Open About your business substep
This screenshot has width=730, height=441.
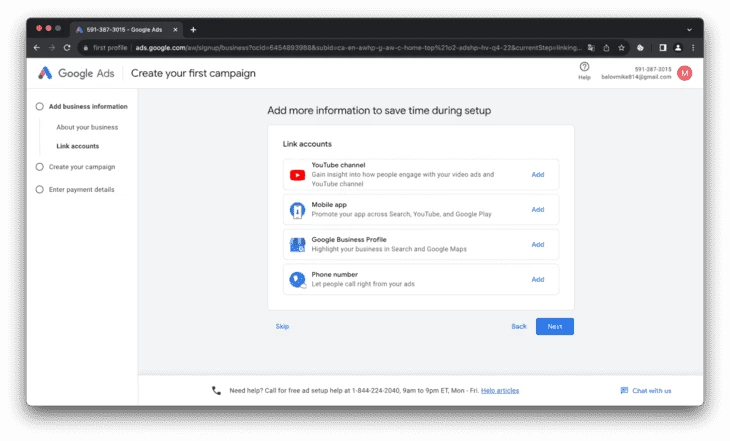(87, 127)
